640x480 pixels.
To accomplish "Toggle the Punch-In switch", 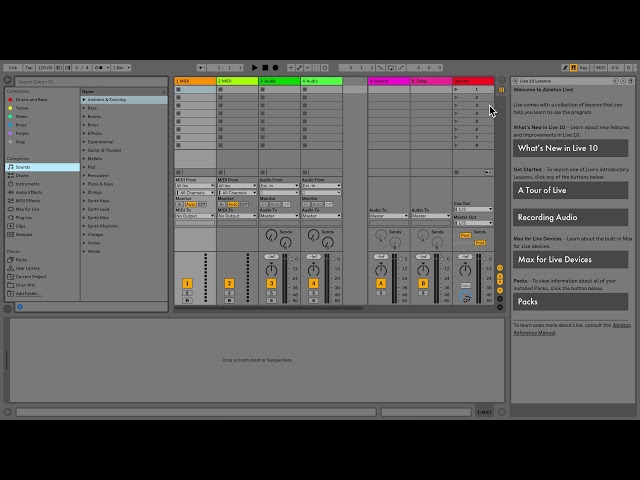I will 380,68.
